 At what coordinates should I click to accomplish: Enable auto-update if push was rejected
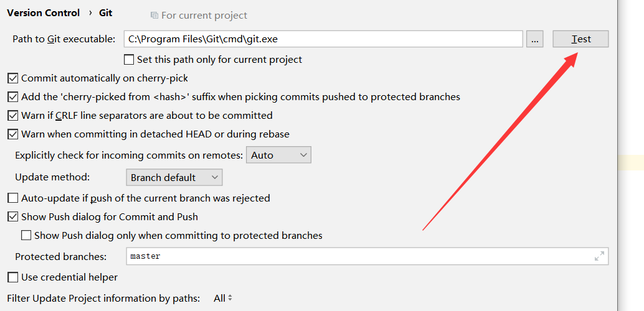click(x=12, y=198)
